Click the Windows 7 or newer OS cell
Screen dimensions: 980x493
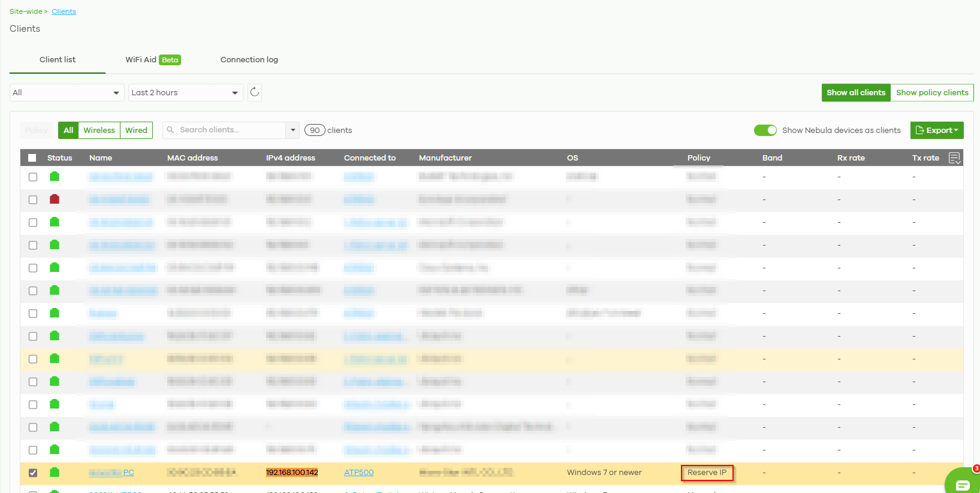604,473
